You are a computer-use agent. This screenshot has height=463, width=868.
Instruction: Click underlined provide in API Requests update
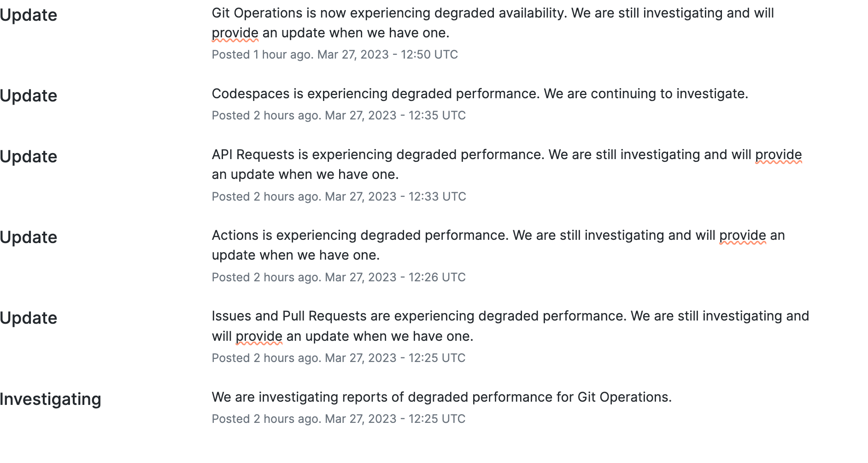click(x=779, y=154)
